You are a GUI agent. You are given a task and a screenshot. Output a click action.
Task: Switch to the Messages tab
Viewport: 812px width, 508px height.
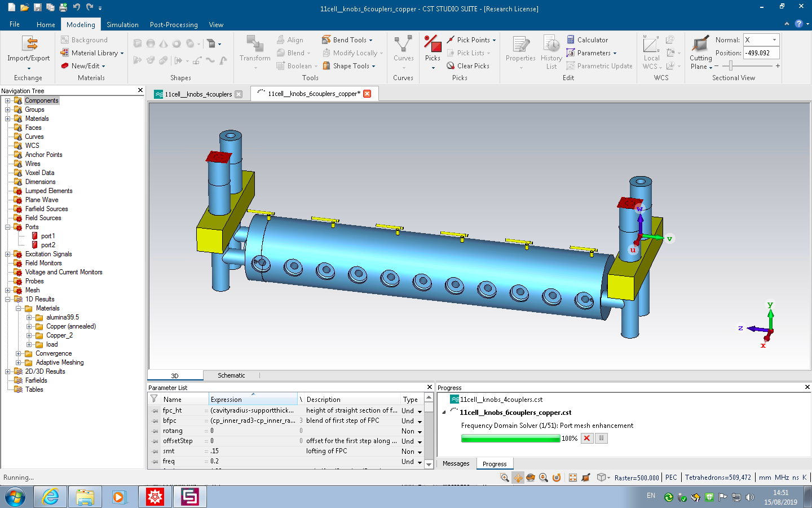click(456, 463)
